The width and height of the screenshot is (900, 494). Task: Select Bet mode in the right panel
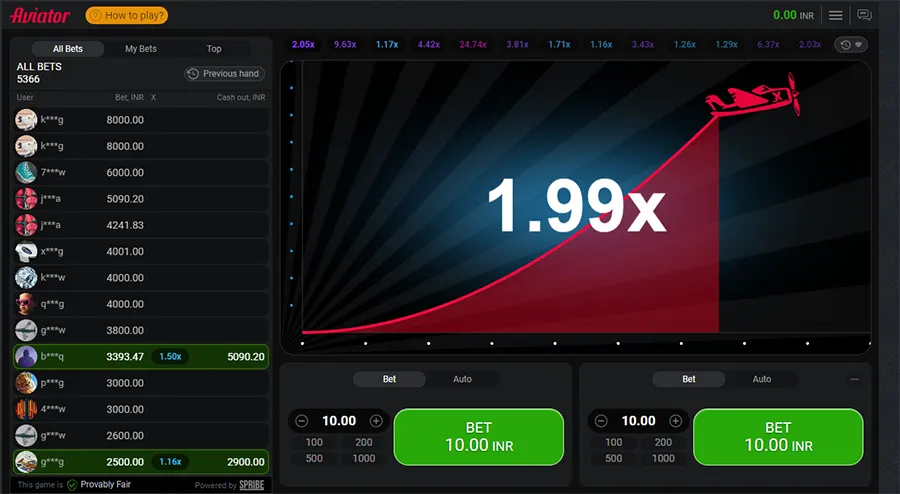coord(689,379)
